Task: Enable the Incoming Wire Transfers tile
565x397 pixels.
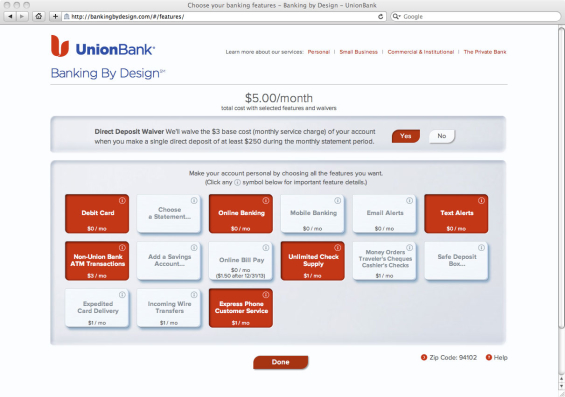Action: (x=169, y=308)
